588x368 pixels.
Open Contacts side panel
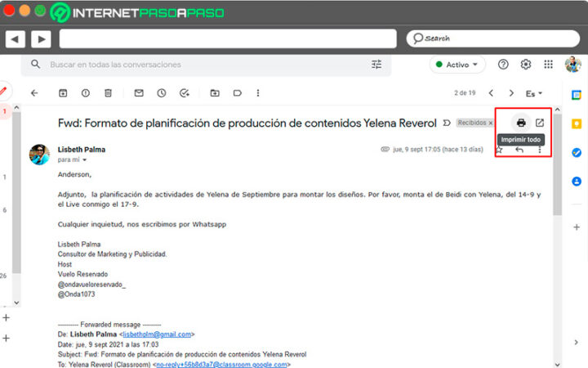pos(577,182)
